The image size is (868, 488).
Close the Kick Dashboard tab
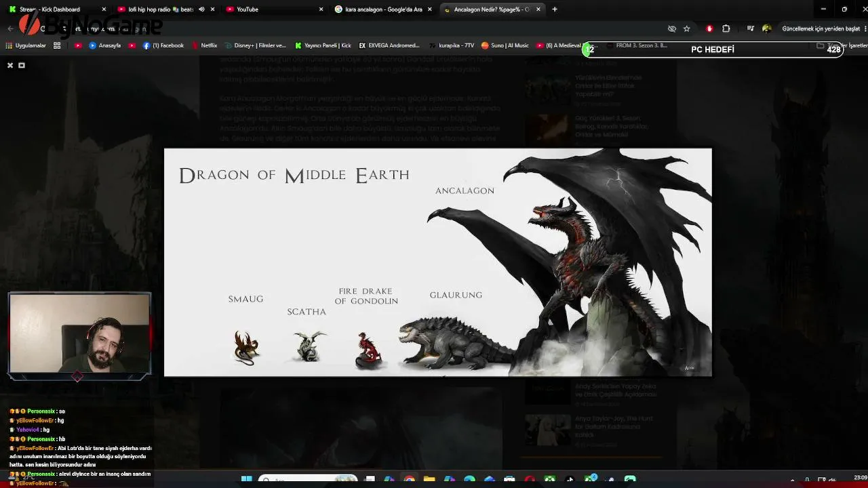(x=104, y=9)
